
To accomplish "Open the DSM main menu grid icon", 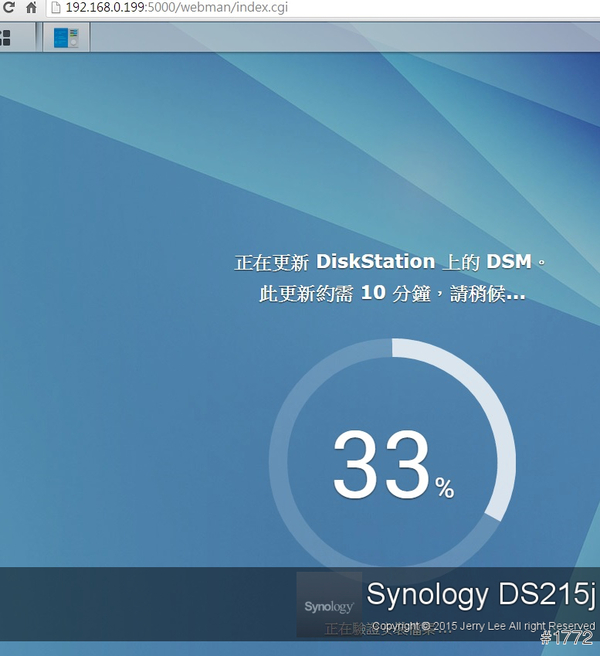I will coord(5,38).
